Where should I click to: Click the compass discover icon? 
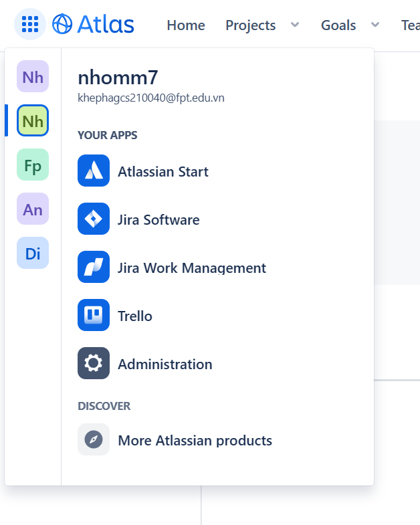pyautogui.click(x=94, y=439)
